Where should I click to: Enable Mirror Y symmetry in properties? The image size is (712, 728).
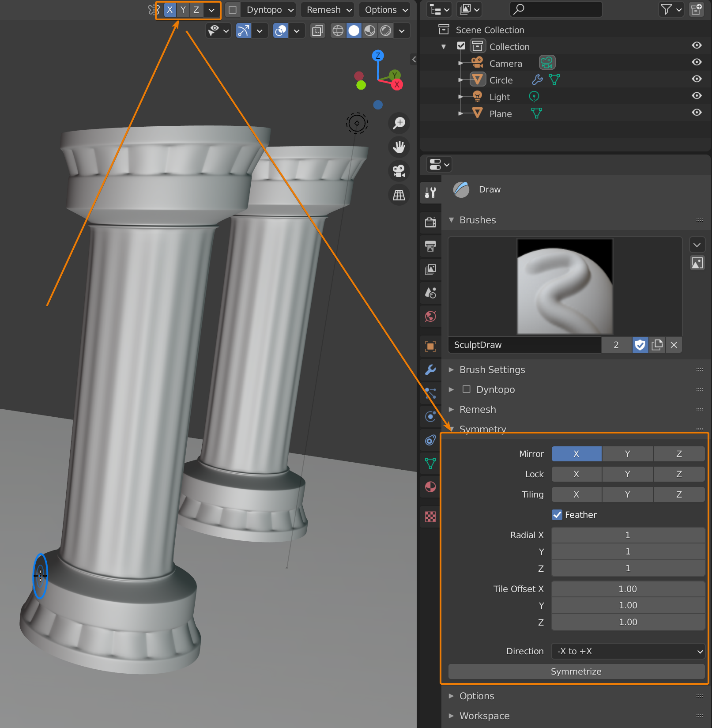pyautogui.click(x=627, y=454)
